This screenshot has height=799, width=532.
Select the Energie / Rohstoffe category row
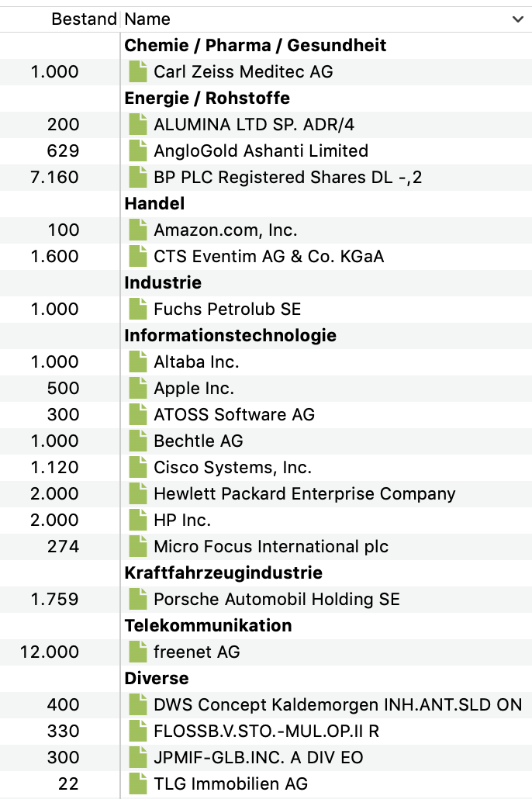click(x=207, y=99)
